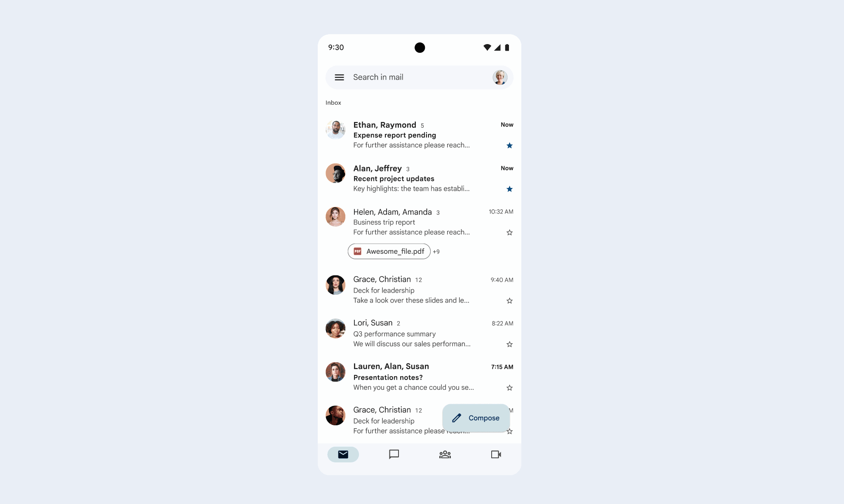Tap the Meet video camera icon

496,454
